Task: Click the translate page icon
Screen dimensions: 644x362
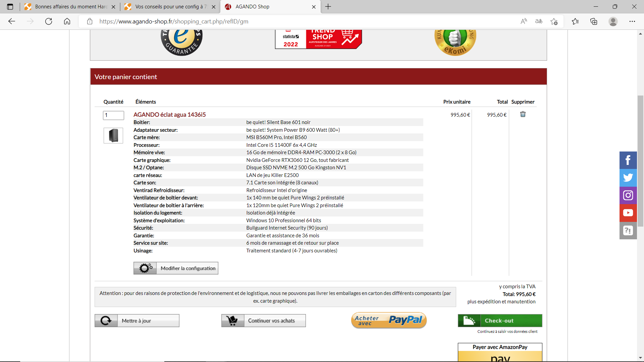Action: (539, 21)
